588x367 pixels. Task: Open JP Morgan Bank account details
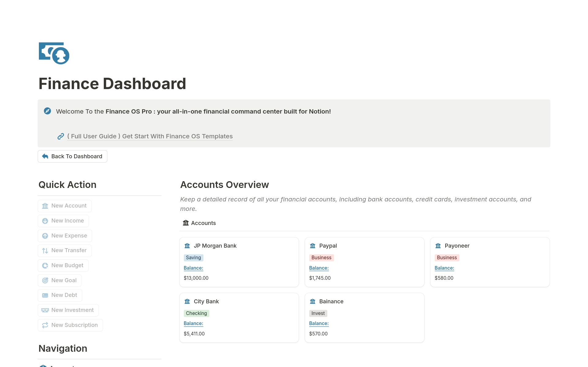click(x=215, y=245)
